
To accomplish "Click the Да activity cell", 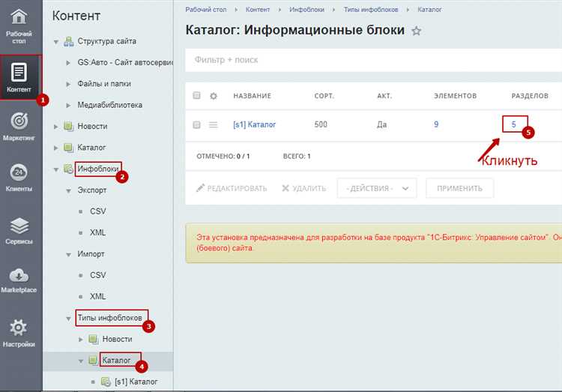I will [x=381, y=124].
